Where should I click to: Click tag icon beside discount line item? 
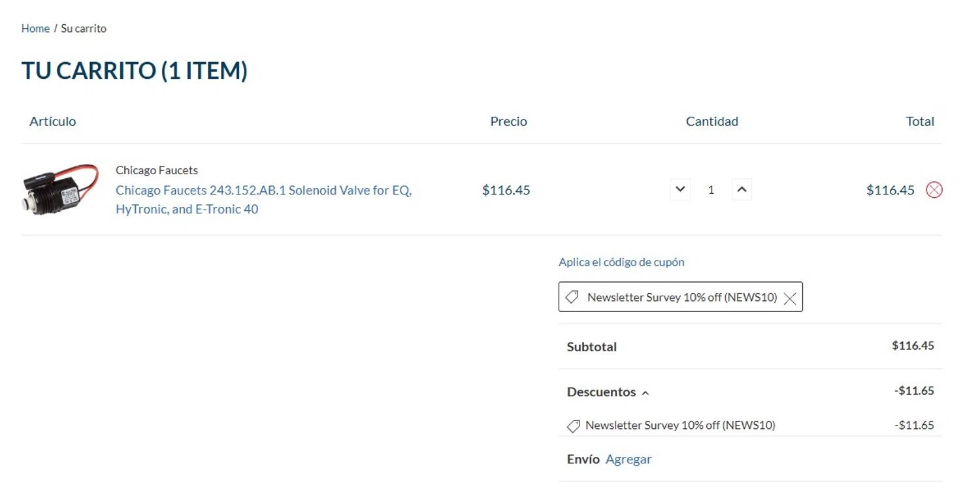click(x=573, y=426)
